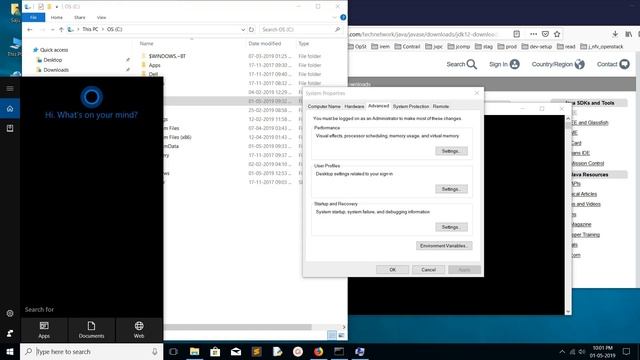Open the View ribbon tab in Explorer
The image size is (640, 360).
click(101, 18)
